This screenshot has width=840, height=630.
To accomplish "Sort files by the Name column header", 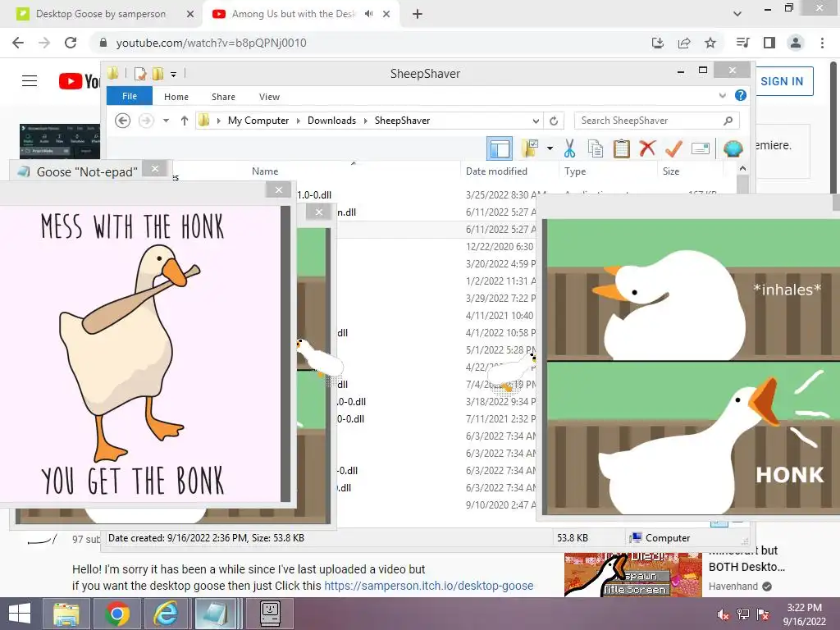I will point(265,171).
